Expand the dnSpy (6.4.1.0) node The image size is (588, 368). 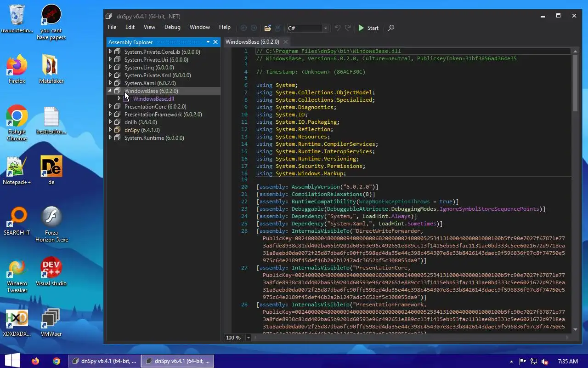tap(110, 130)
